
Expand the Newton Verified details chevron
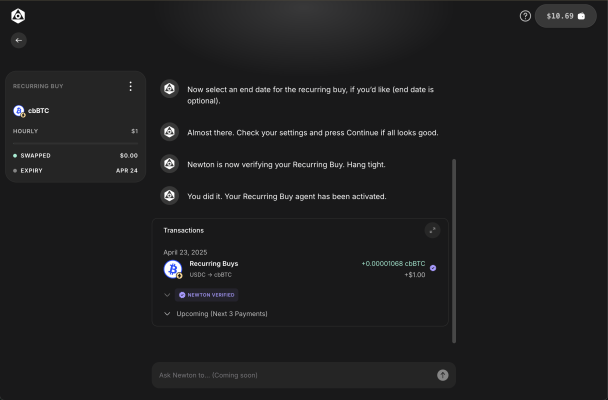(x=167, y=295)
